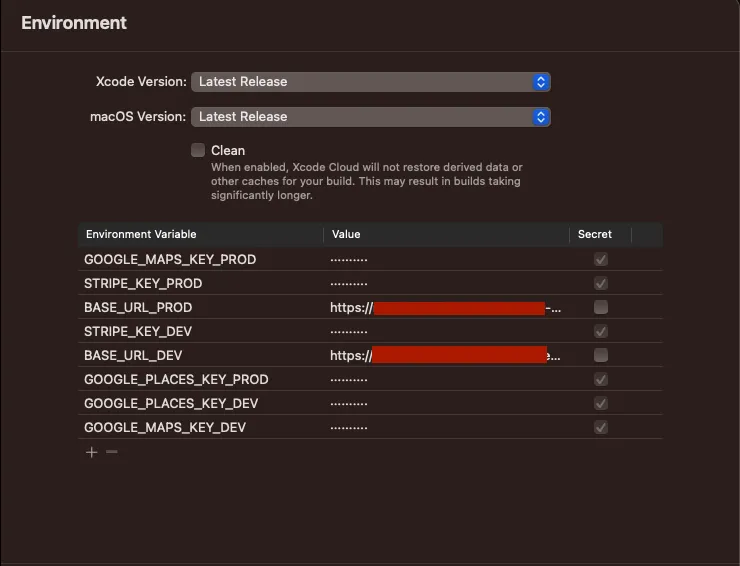740x566 pixels.
Task: Enable the Clean checkbox
Action: 198,150
